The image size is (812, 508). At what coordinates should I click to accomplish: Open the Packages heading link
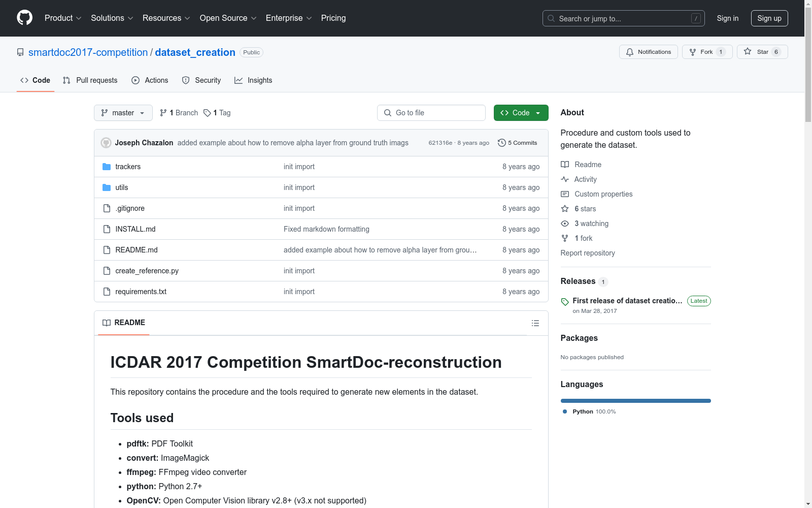point(579,338)
